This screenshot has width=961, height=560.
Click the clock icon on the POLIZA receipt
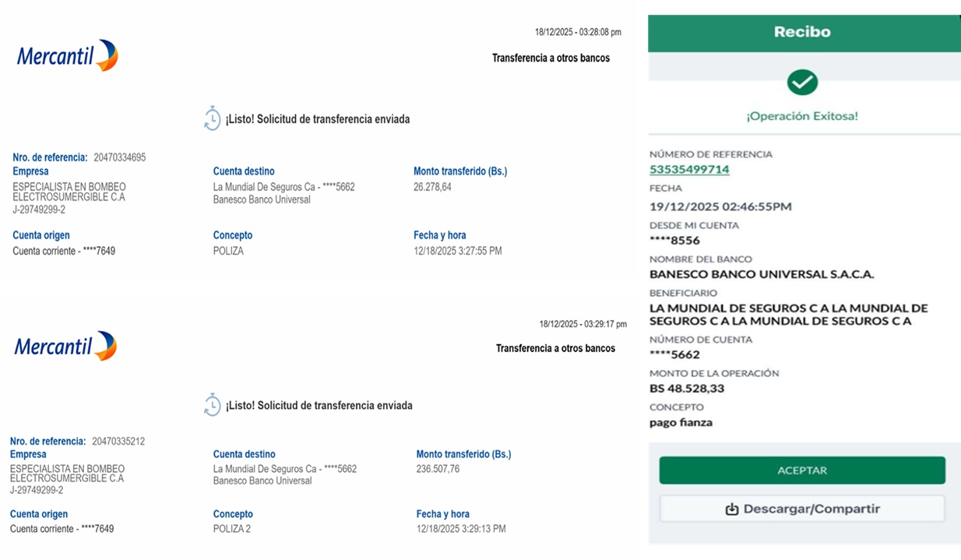tap(212, 118)
